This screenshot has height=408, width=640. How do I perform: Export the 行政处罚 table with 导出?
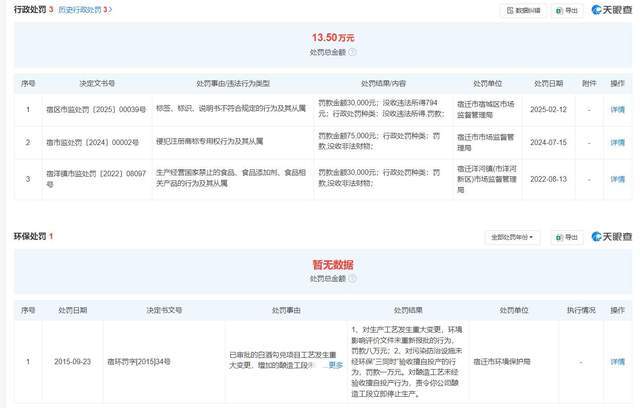(567, 11)
